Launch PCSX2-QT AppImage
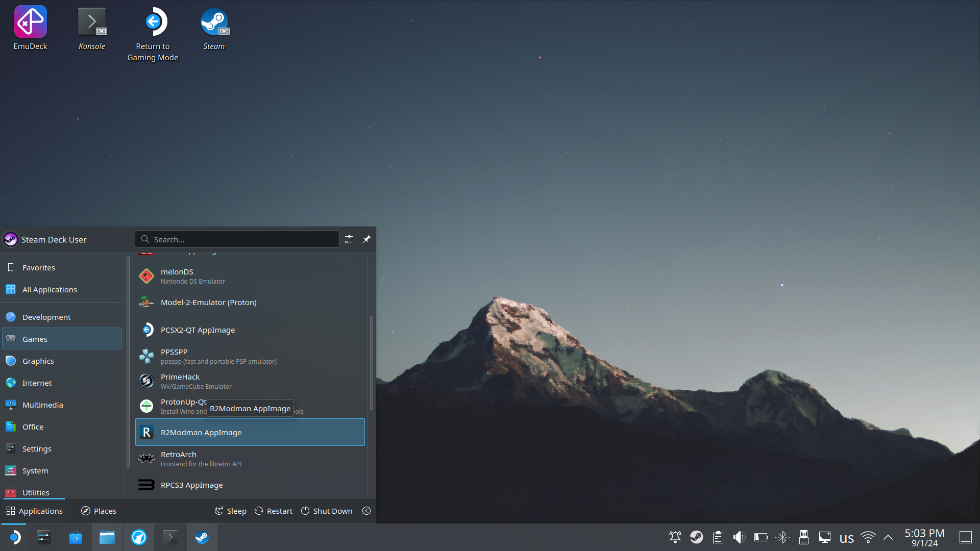 point(250,330)
